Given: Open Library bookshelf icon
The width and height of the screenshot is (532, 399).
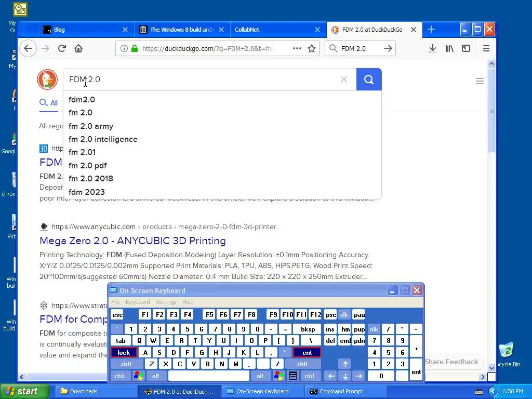Looking at the screenshot, I should tap(449, 48).
